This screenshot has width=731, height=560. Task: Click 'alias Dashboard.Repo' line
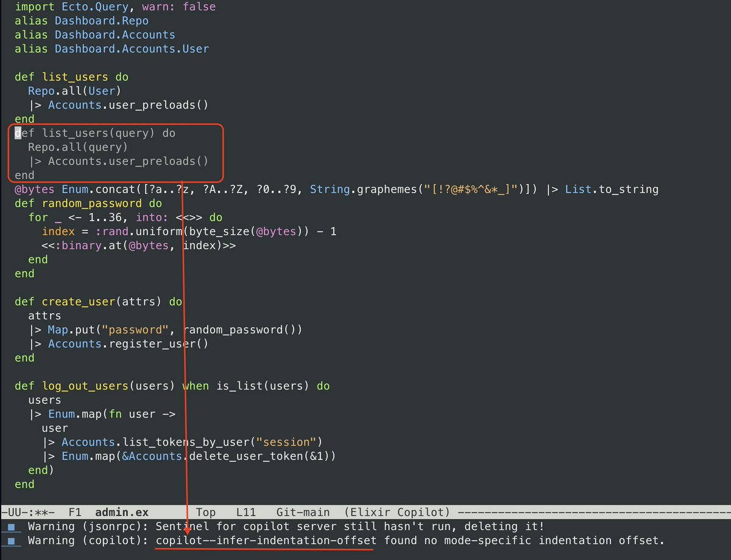point(82,21)
